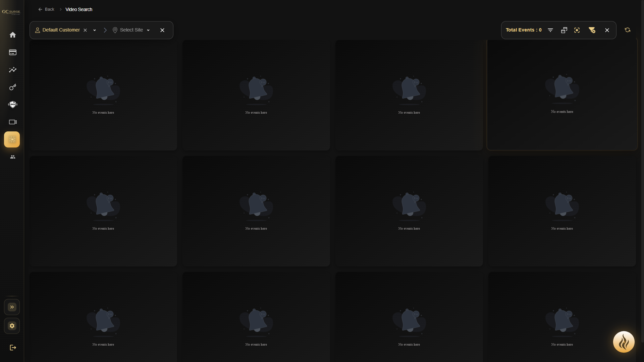Close the Total Events toolbar
This screenshot has width=644, height=362.
coord(607,30)
